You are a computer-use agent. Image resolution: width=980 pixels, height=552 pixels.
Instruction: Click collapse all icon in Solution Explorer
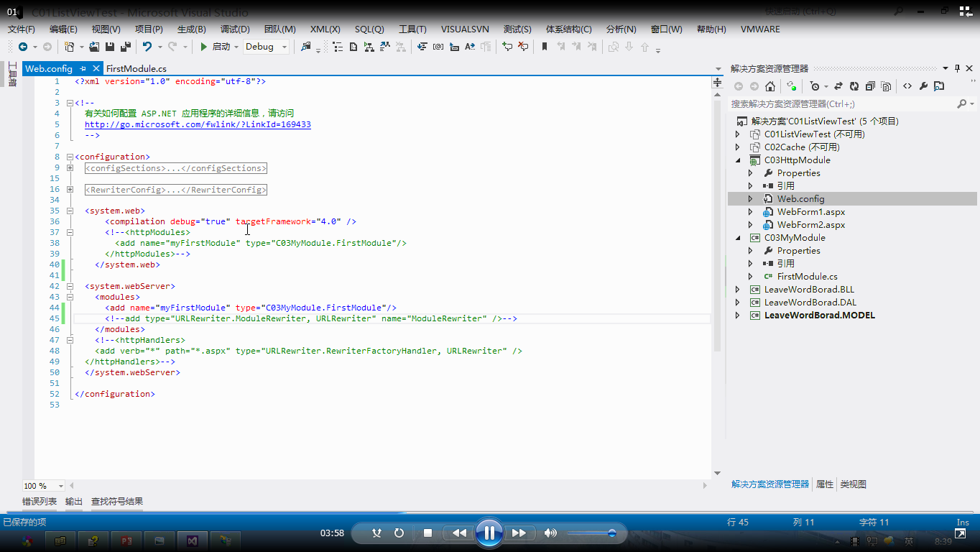tap(870, 86)
